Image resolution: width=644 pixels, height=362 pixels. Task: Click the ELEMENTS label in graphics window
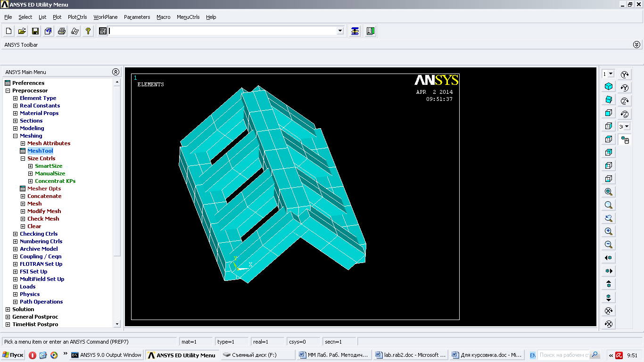coord(151,84)
